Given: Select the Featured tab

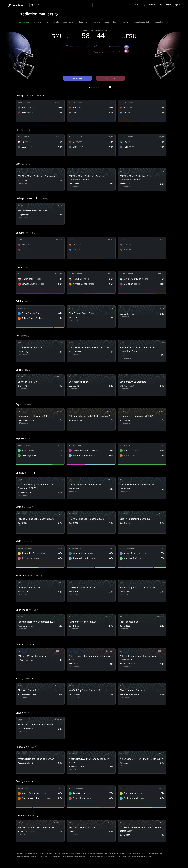Looking at the screenshot, I should tap(24, 22).
